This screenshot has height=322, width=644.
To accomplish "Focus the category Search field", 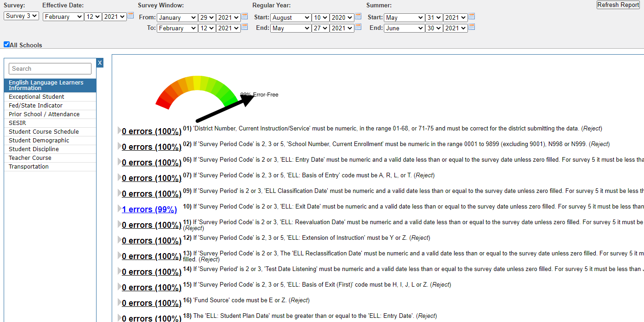I will pos(50,68).
